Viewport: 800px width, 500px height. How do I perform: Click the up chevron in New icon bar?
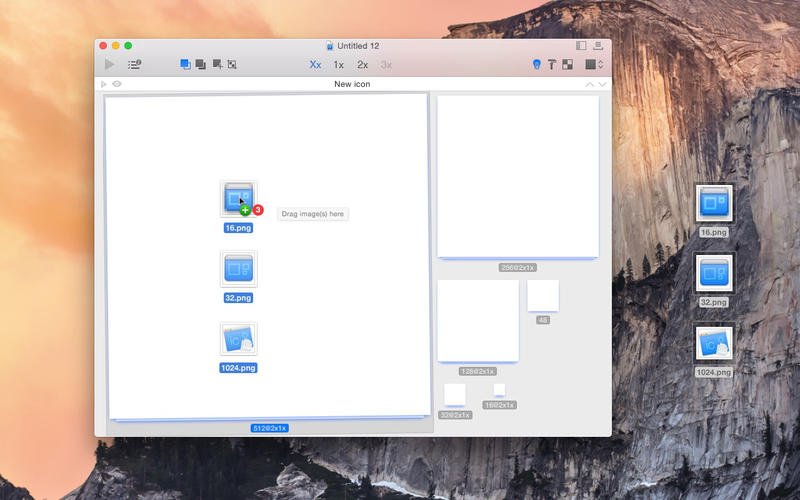(x=589, y=84)
